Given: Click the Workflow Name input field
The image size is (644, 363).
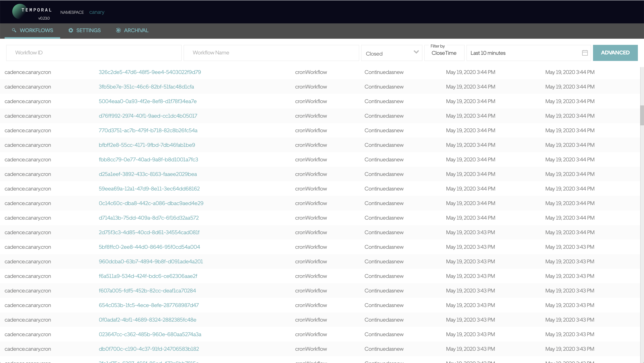Looking at the screenshot, I should (x=271, y=53).
